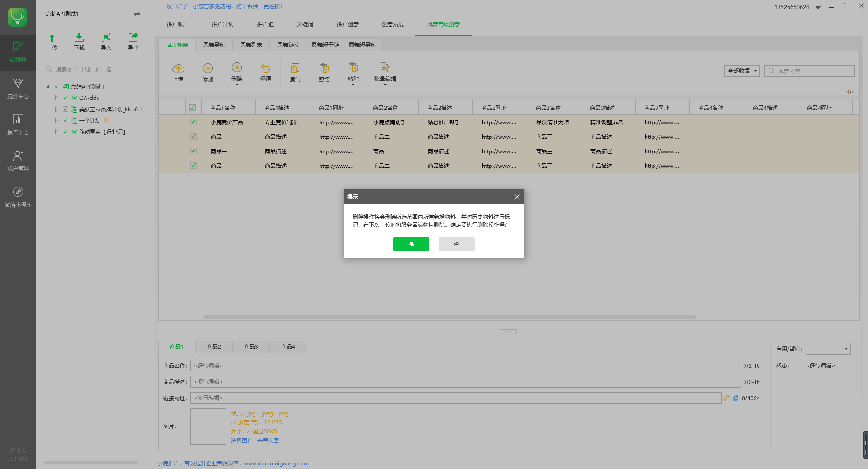Click the table horizontal scrollbar
This screenshot has height=469, width=868.
449,317
